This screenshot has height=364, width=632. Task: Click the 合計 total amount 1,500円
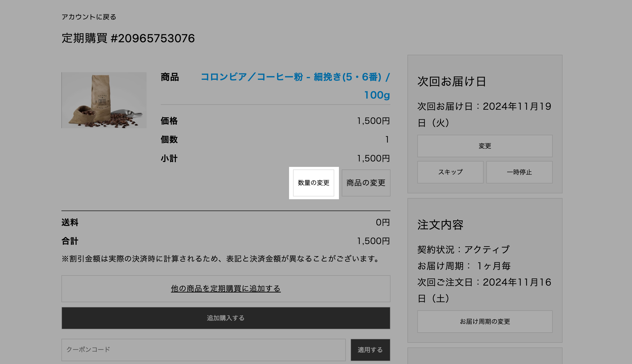373,241
